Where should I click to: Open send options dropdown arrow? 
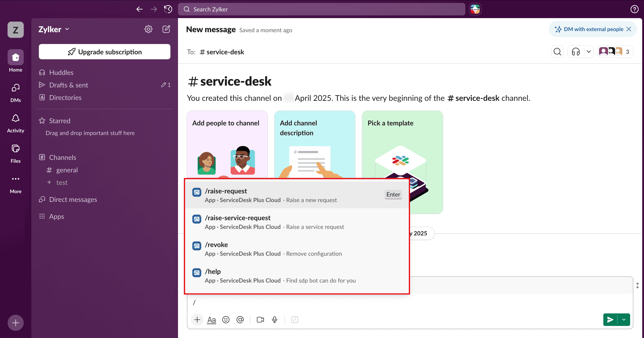(x=624, y=320)
